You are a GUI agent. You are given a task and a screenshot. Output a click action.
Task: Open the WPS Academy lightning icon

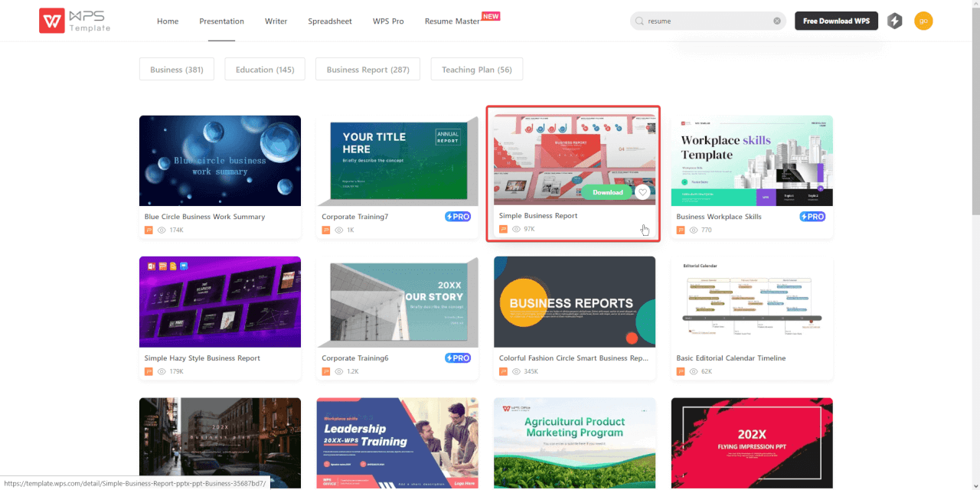point(894,21)
